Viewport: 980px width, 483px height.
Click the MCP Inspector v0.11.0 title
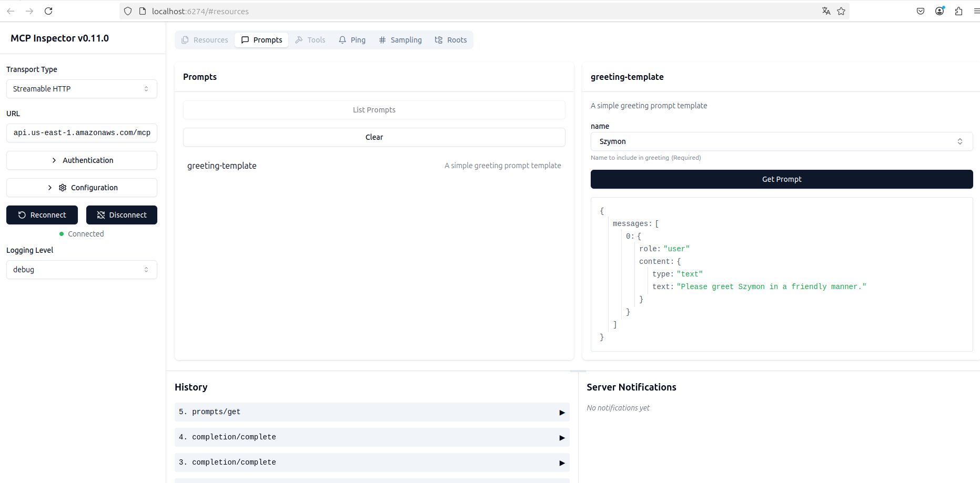tap(60, 38)
